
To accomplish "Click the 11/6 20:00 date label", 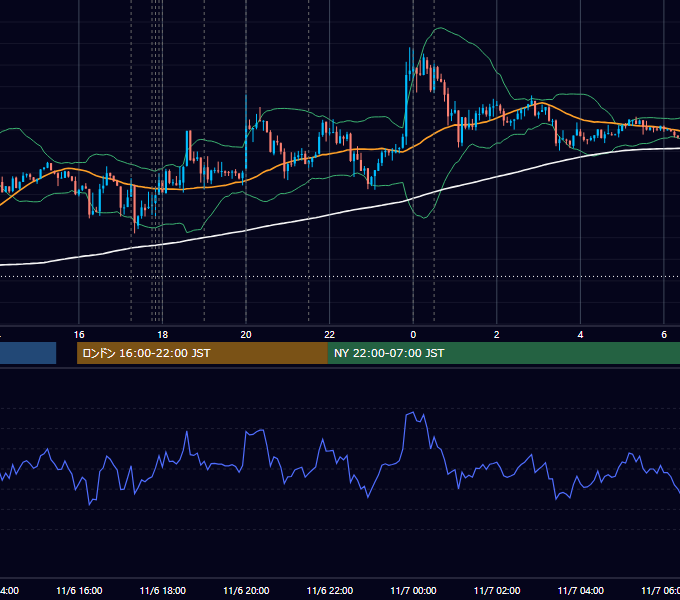I will click(x=246, y=590).
